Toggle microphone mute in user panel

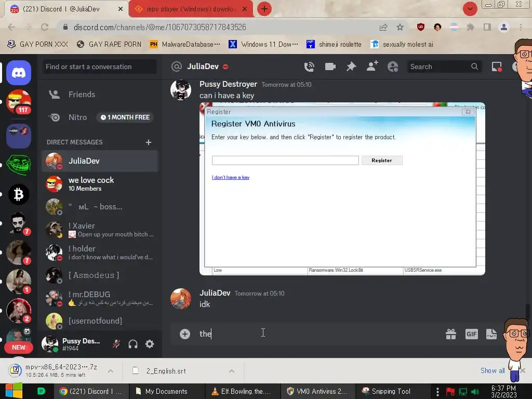tap(116, 344)
